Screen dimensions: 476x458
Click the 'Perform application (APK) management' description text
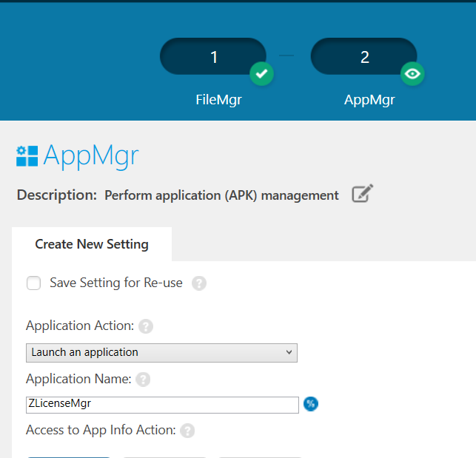point(221,195)
